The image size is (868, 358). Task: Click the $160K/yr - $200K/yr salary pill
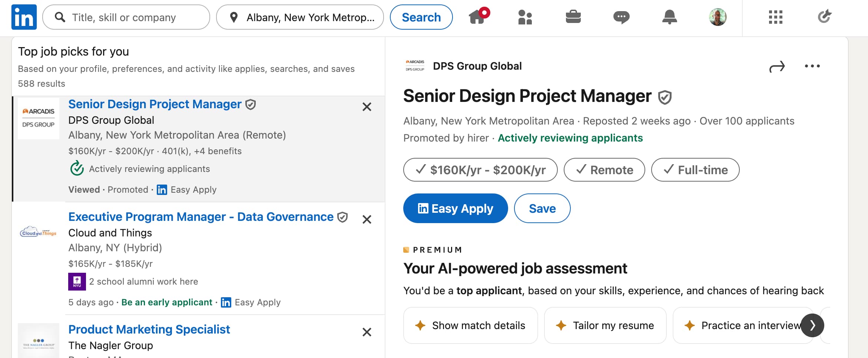(480, 170)
